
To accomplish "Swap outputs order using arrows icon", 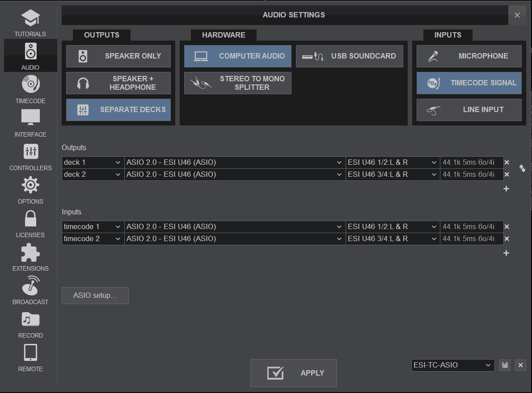I will [522, 168].
